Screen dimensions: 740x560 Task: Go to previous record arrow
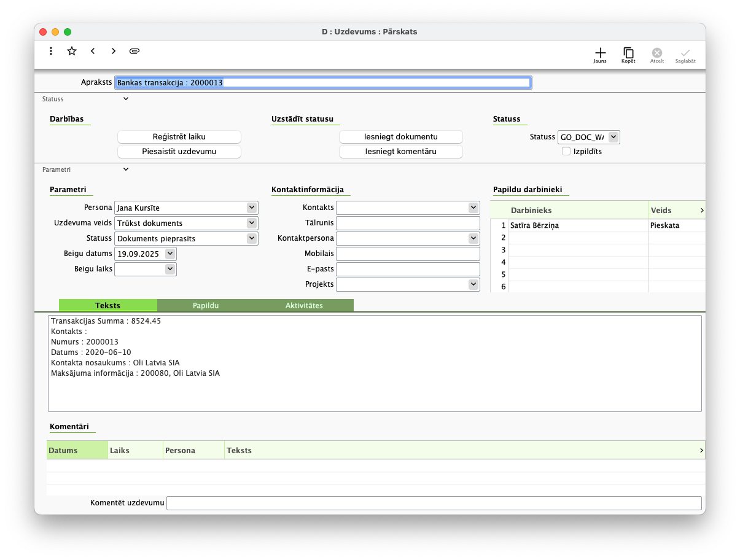pyautogui.click(x=93, y=52)
